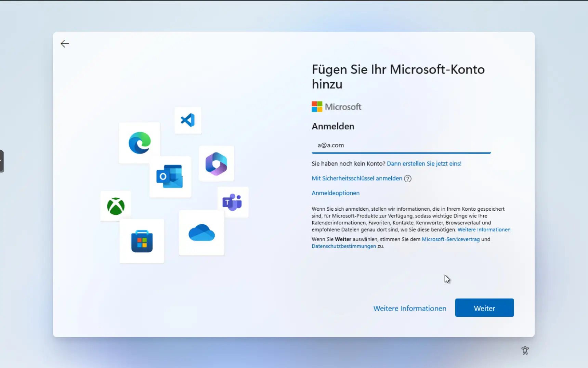
Task: Click the Microsoft Store icon tile
Action: 142,241
